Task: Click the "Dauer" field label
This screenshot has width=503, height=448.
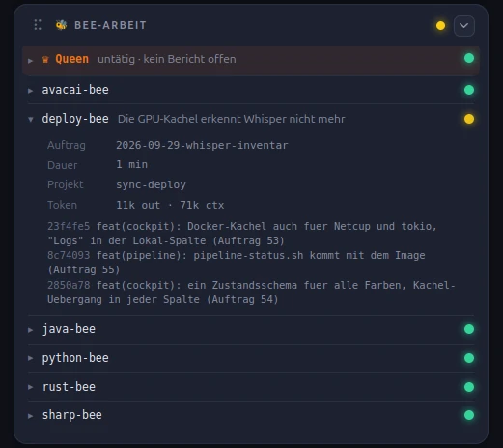Action: [x=63, y=165]
